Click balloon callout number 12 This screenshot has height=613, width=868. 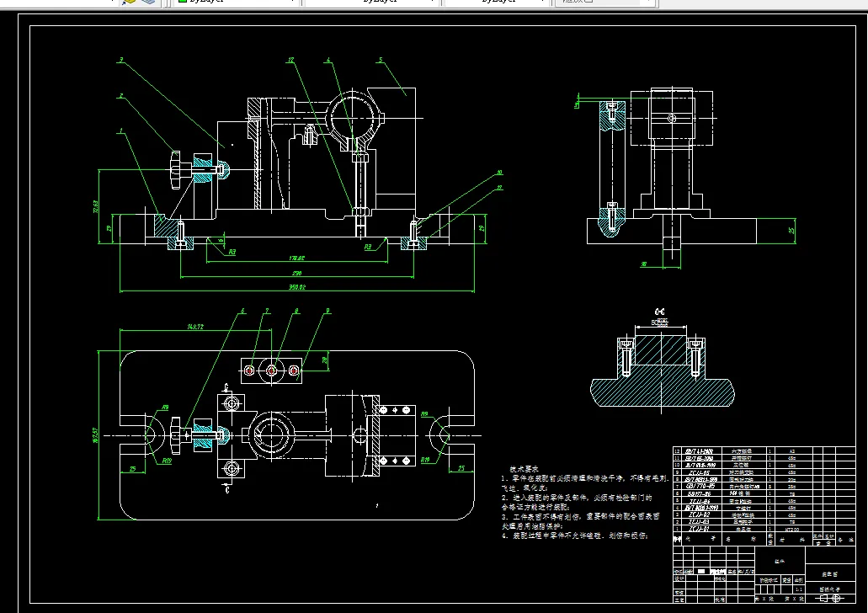290,60
